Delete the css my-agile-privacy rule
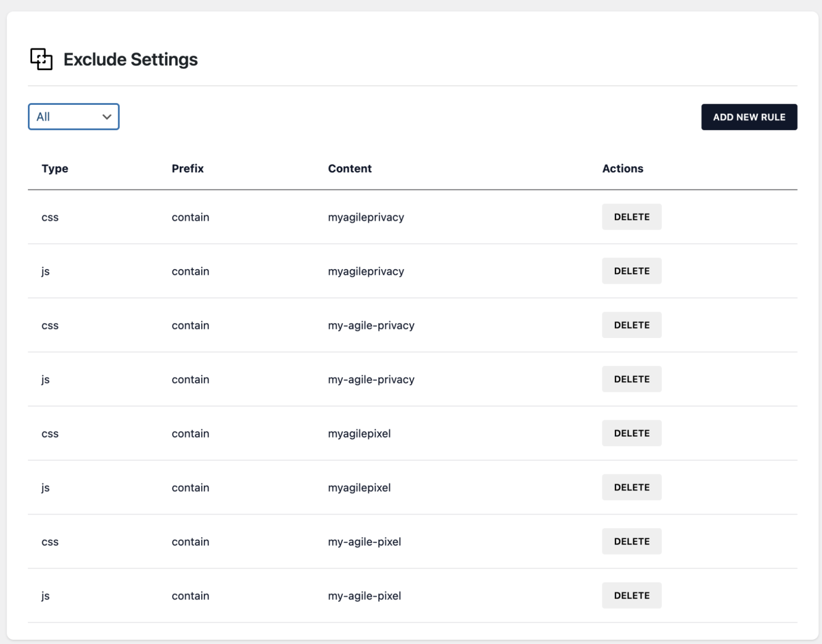Image resolution: width=822 pixels, height=644 pixels. pyautogui.click(x=631, y=325)
